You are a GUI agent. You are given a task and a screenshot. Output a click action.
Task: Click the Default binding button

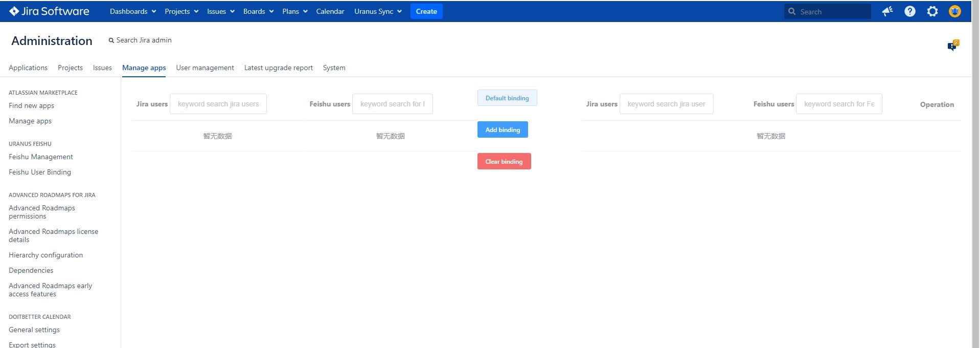click(507, 98)
